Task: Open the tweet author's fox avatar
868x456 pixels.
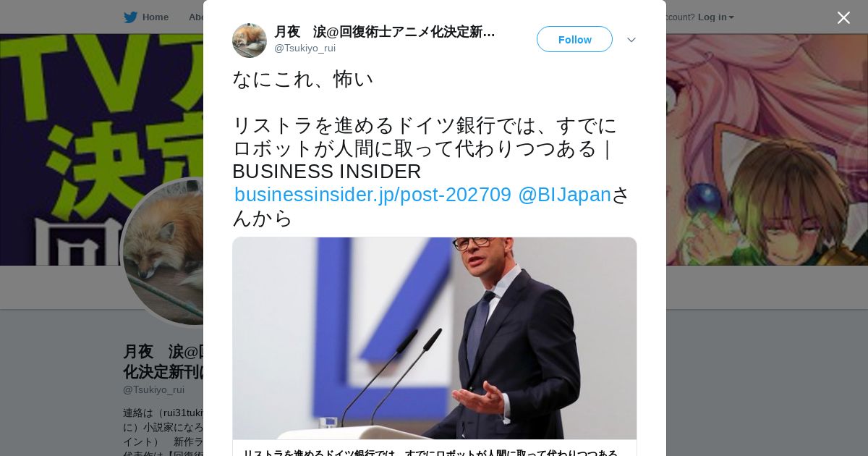Action: [x=250, y=41]
